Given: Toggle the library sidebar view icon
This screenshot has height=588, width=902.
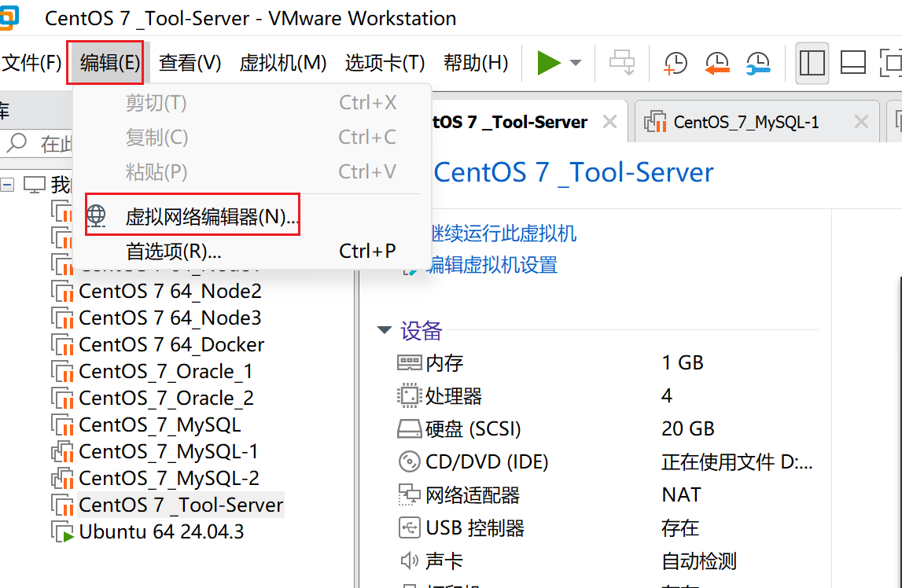Looking at the screenshot, I should click(812, 63).
